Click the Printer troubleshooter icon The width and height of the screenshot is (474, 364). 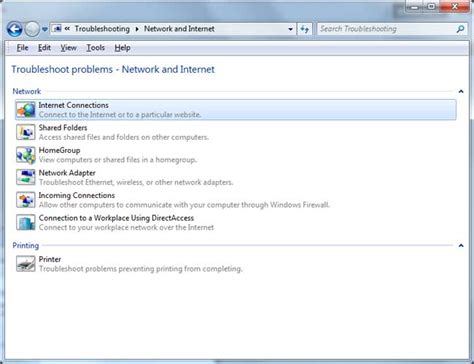click(26, 264)
